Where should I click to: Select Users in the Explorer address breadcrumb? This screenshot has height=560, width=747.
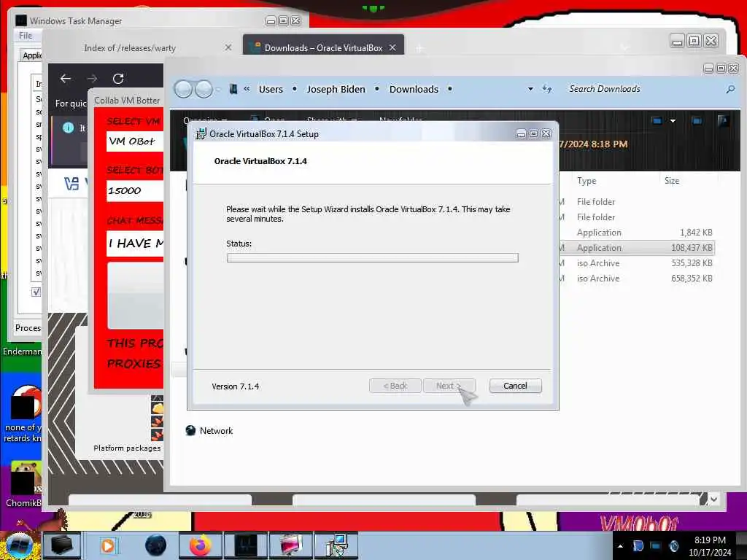coord(271,89)
